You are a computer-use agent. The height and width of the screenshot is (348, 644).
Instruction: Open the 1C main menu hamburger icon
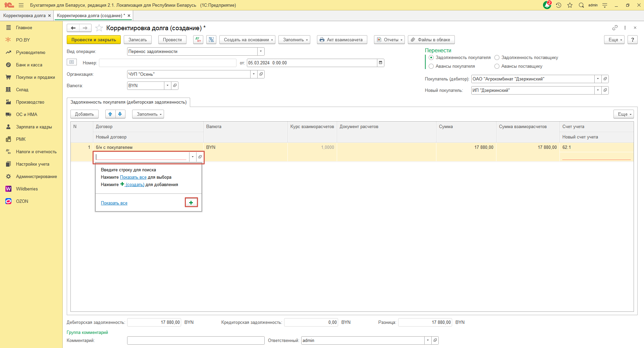pos(21,5)
